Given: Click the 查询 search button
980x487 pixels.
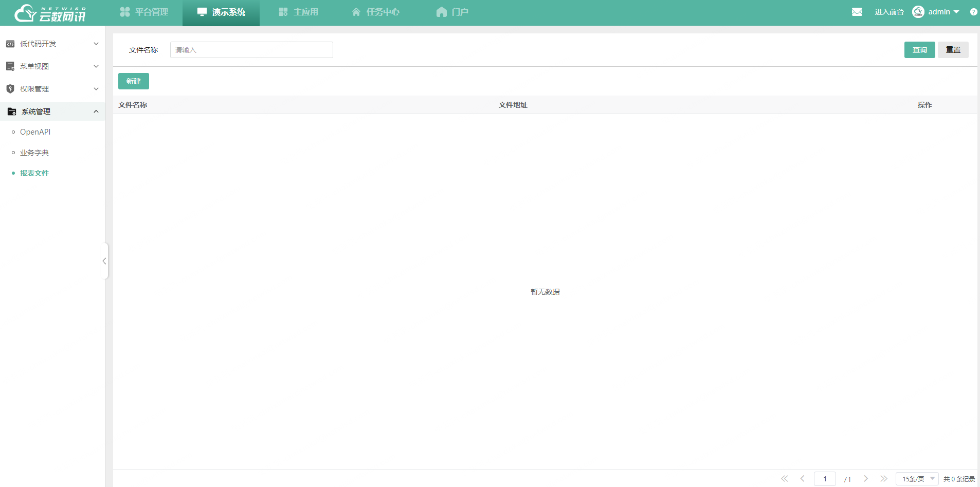Looking at the screenshot, I should (x=920, y=49).
